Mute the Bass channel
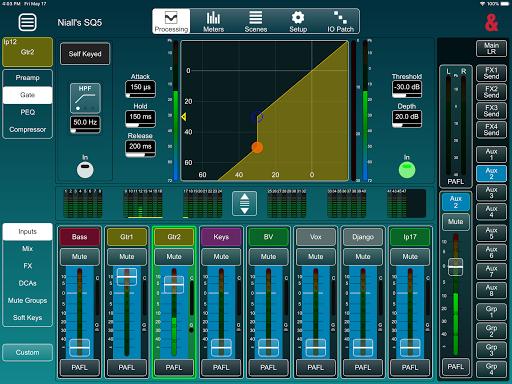512x384 pixels. pos(79,257)
